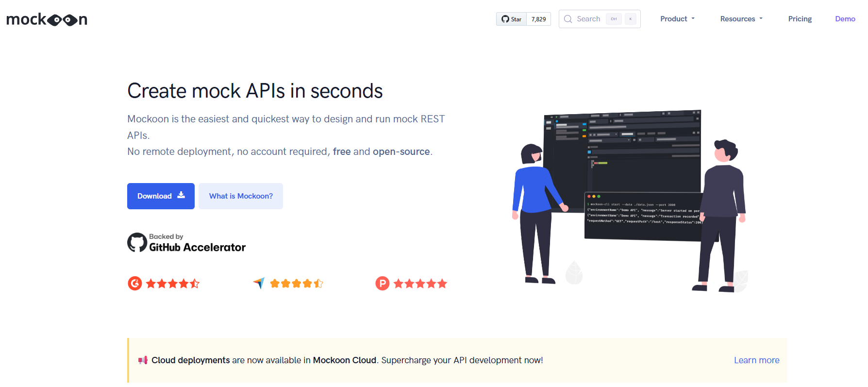Click the GitHub Octocat logo by Accelerator
868x387 pixels.
click(x=137, y=242)
